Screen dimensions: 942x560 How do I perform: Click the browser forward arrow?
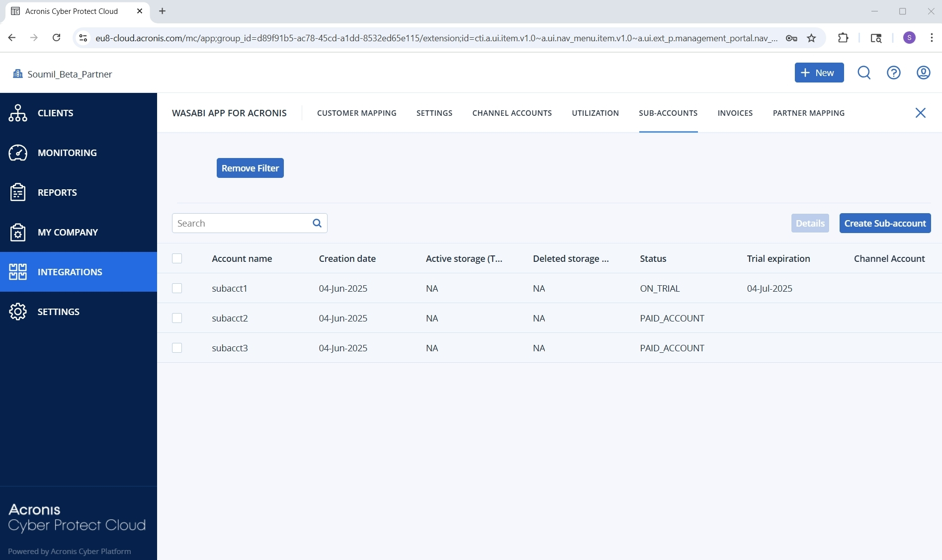coord(34,38)
